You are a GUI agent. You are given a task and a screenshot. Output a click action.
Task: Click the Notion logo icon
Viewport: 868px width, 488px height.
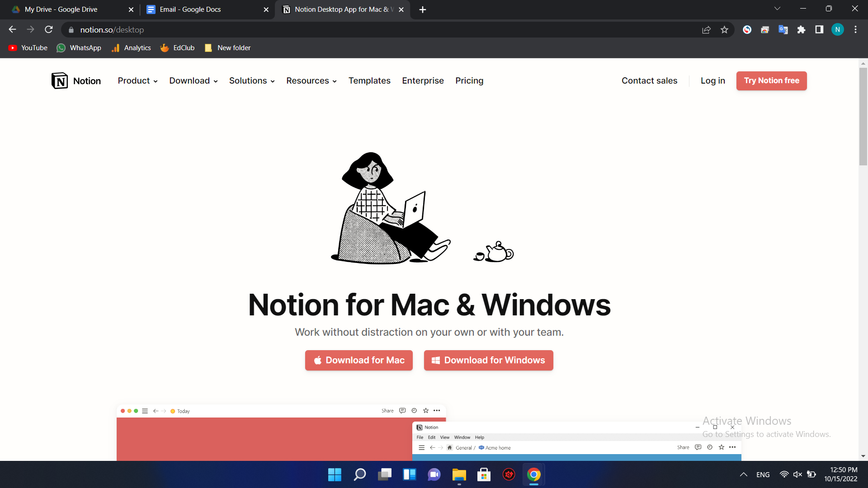click(x=60, y=81)
